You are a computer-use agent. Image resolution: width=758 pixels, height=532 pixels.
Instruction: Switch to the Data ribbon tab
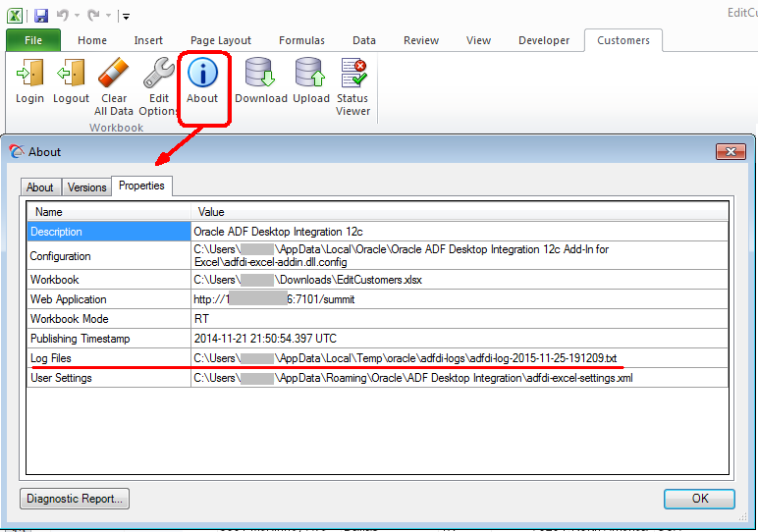pos(364,40)
